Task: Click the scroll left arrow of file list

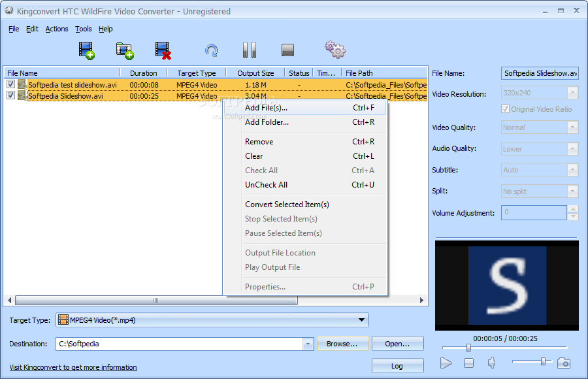Action: pyautogui.click(x=10, y=300)
